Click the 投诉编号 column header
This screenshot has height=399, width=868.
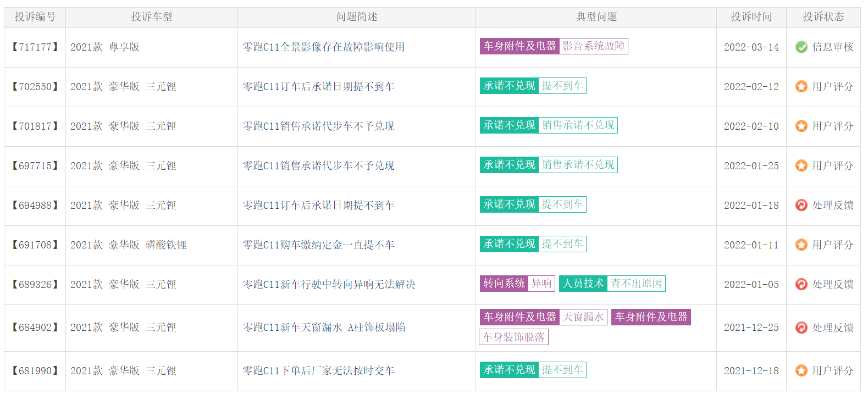pos(35,17)
